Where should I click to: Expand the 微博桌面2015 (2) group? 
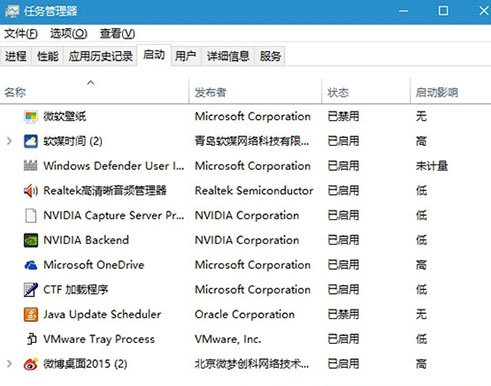9,364
